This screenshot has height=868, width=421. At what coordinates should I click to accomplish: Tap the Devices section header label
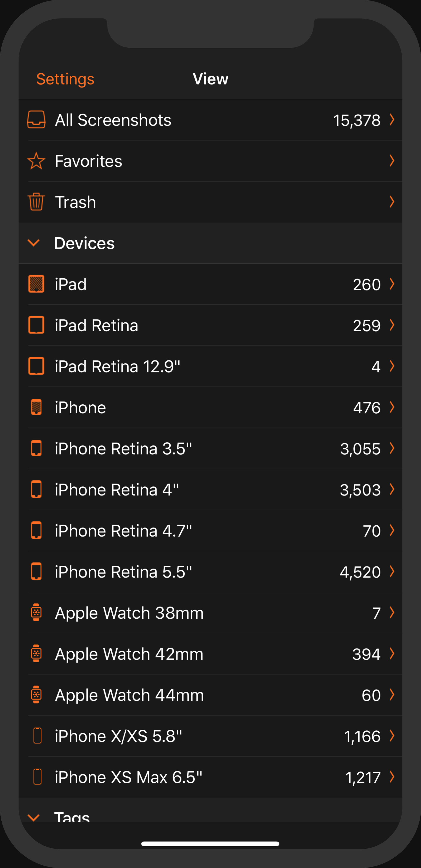point(84,243)
